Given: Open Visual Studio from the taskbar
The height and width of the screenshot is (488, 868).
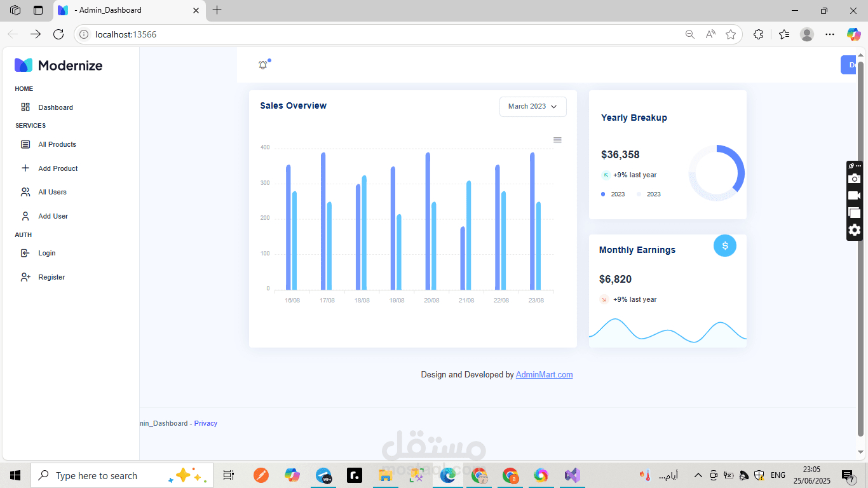Looking at the screenshot, I should pyautogui.click(x=572, y=475).
